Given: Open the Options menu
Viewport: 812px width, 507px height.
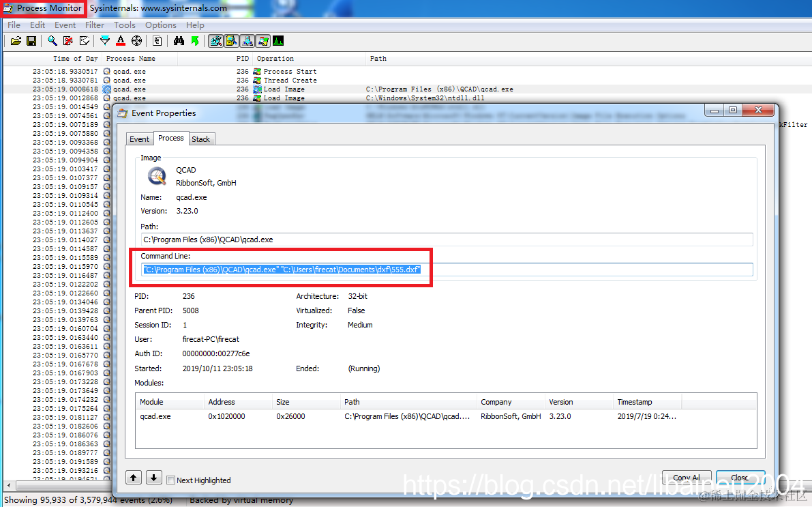Looking at the screenshot, I should [160, 25].
